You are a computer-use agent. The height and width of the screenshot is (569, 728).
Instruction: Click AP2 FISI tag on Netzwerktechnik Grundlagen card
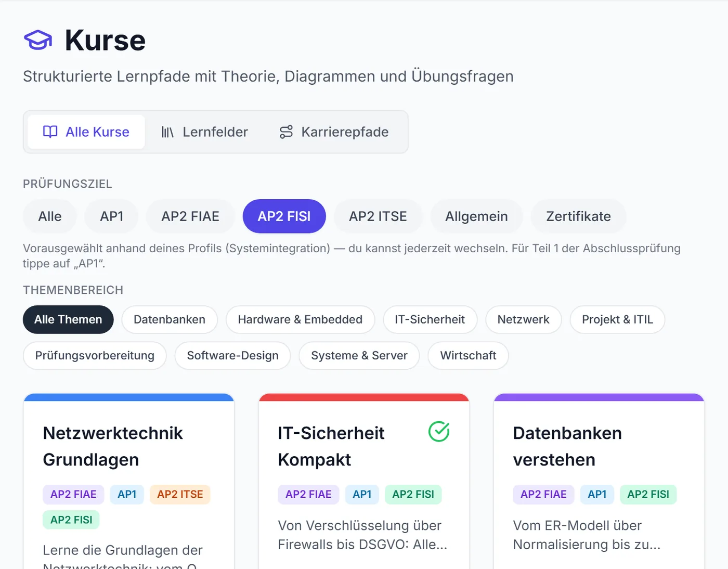71,520
